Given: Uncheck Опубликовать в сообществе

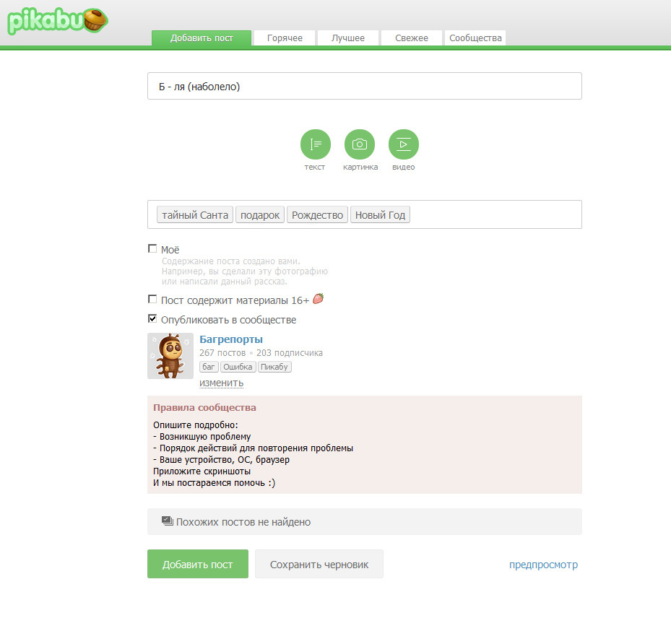Looking at the screenshot, I should click(x=152, y=318).
